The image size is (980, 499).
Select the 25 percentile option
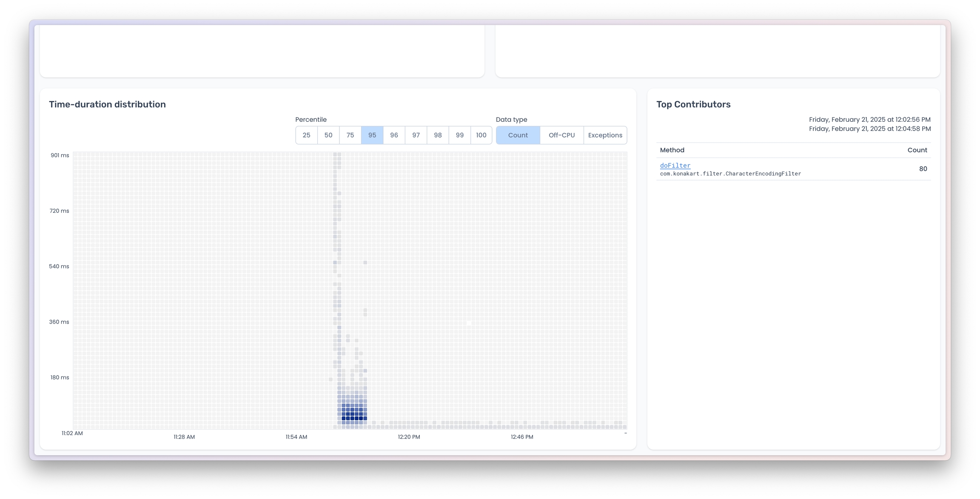click(x=306, y=135)
